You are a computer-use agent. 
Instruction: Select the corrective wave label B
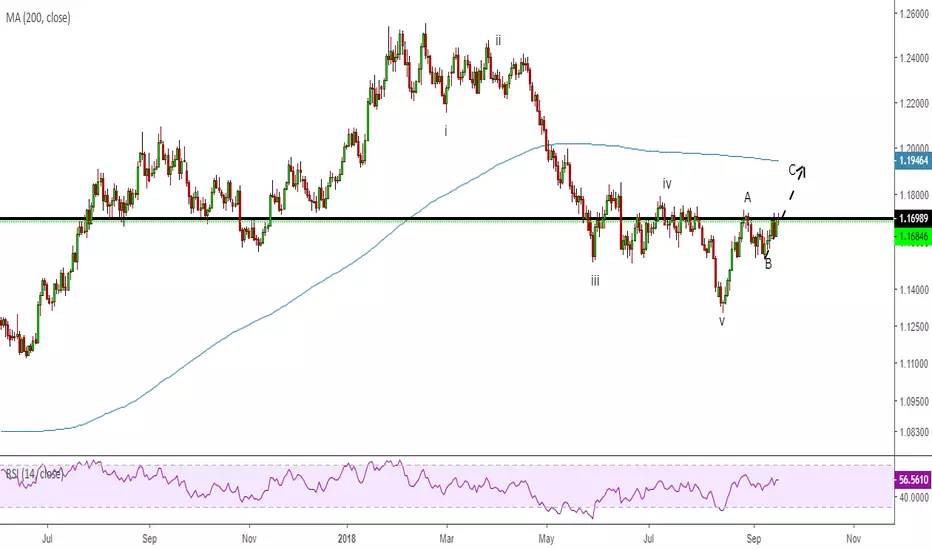click(768, 265)
